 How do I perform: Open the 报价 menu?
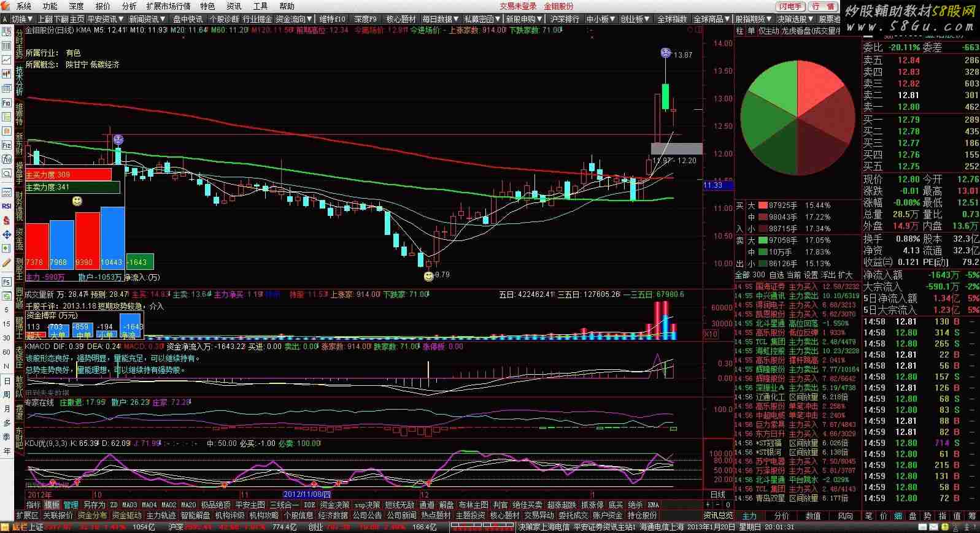(103, 6)
